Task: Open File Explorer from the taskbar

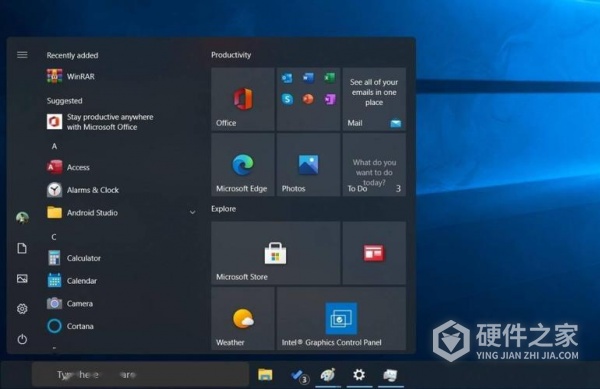Action: coord(265,374)
